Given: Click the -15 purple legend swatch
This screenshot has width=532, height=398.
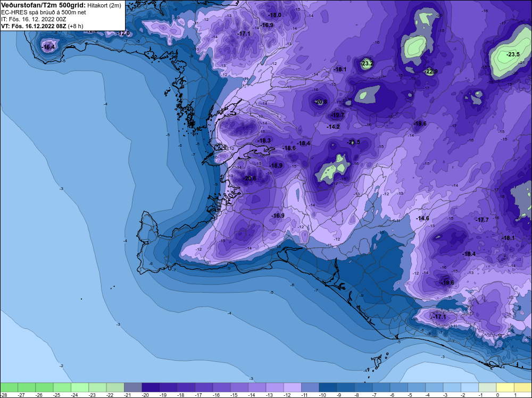Looking at the screenshot, I should pos(239,387).
